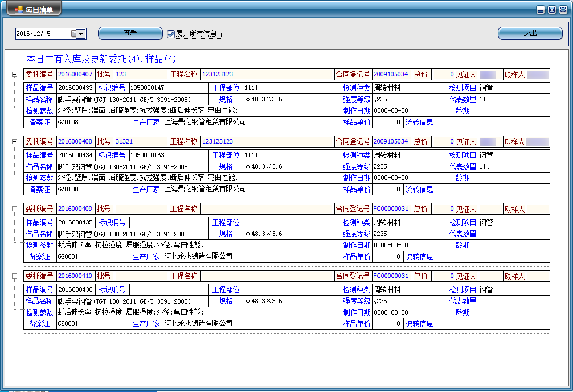Click the 每日清单 window title icon
The width and height of the screenshot is (573, 392).
(x=18, y=9)
